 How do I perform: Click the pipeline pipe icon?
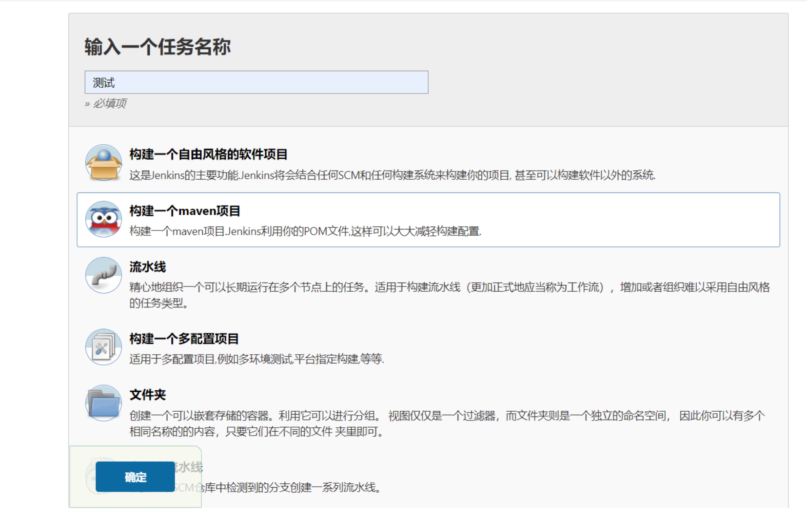click(x=103, y=275)
